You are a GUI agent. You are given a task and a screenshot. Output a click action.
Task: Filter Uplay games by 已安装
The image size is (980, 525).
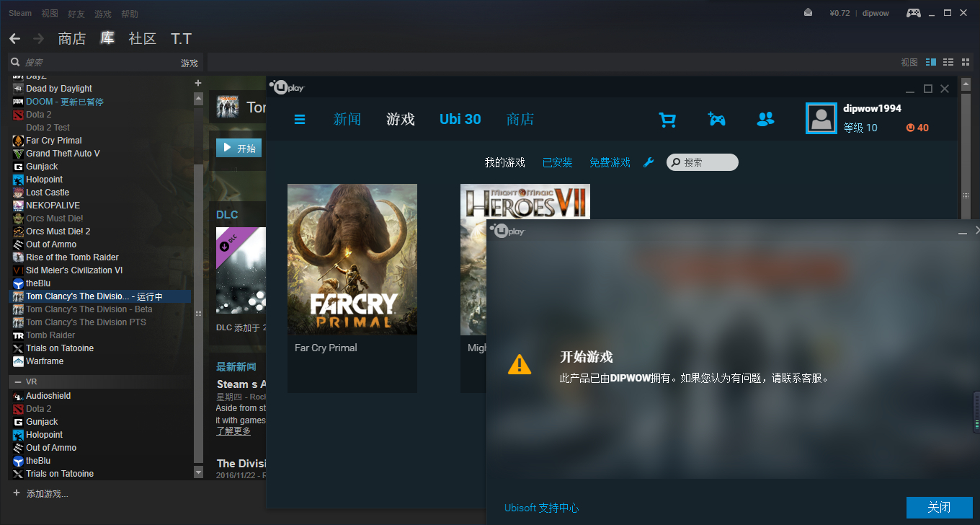click(558, 162)
